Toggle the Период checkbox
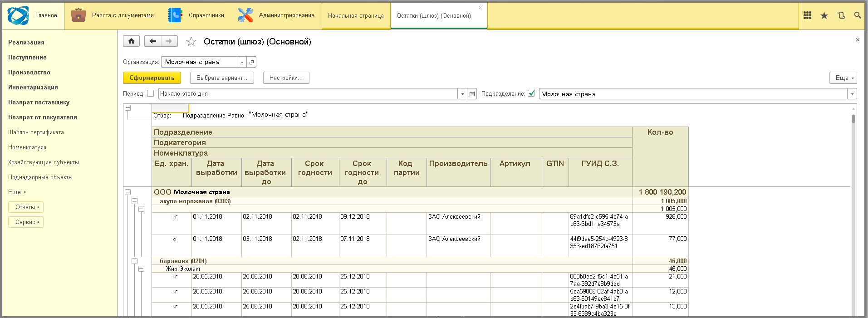868x318 pixels. point(151,93)
